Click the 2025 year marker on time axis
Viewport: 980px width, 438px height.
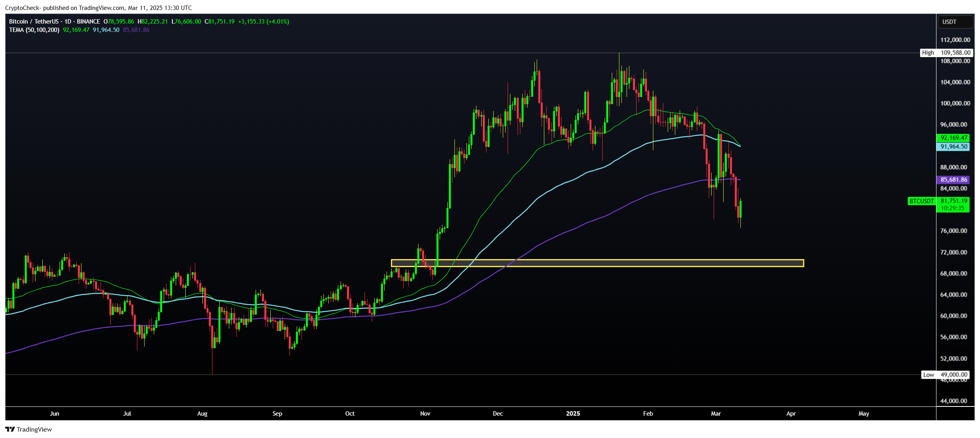click(573, 414)
